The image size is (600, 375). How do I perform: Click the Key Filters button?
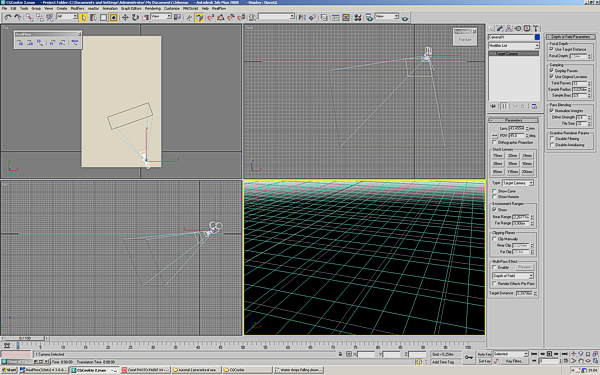coord(514,361)
